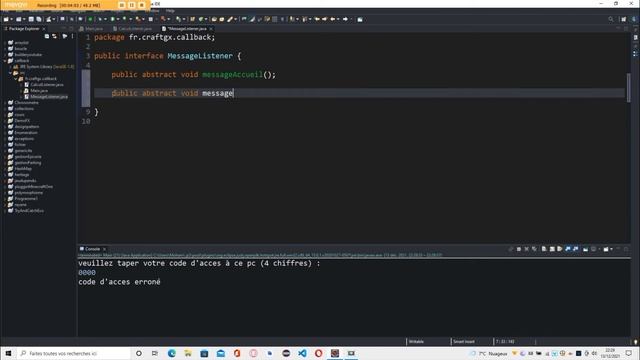The height and width of the screenshot is (360, 640).
Task: Click the 0000 console input text
Action: click(x=87, y=273)
